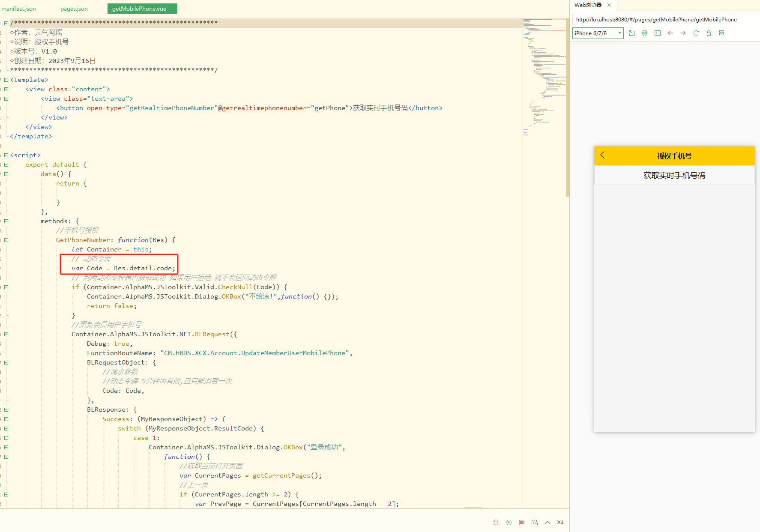
Task: Switch to the manifest.json tab
Action: (x=19, y=9)
